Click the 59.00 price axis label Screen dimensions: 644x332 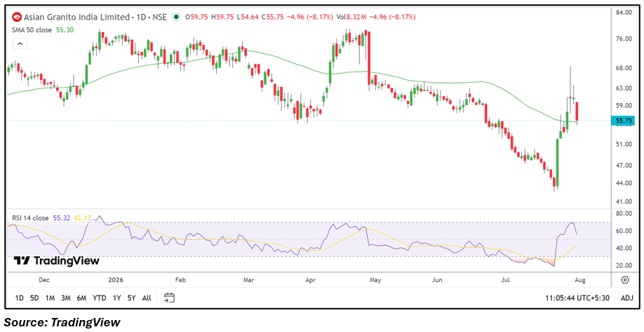click(x=623, y=105)
